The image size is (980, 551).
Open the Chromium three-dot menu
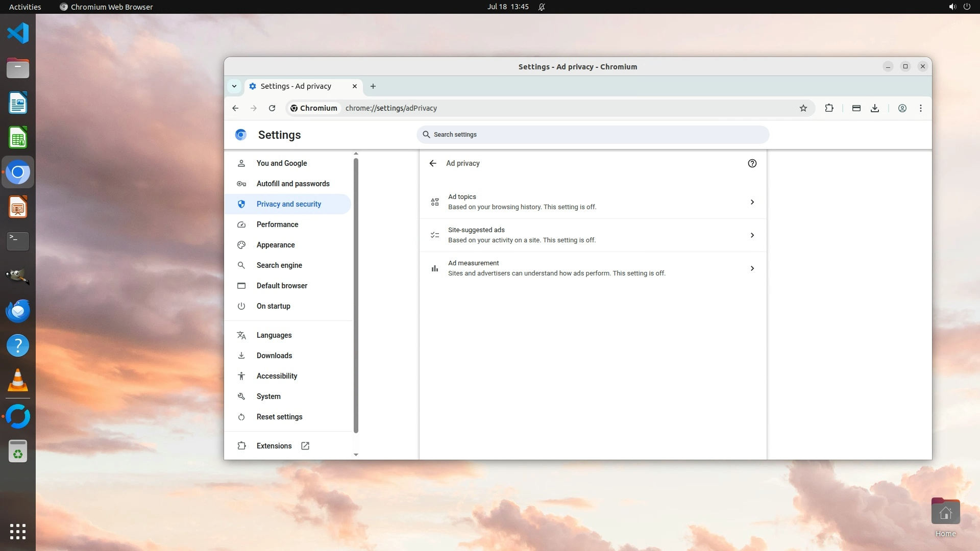click(921, 108)
